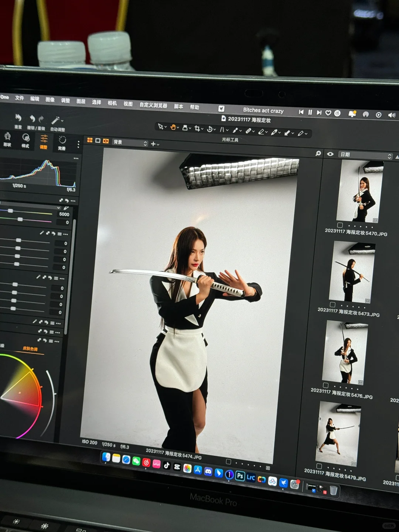Open NetEase Music from the dock

(146, 463)
